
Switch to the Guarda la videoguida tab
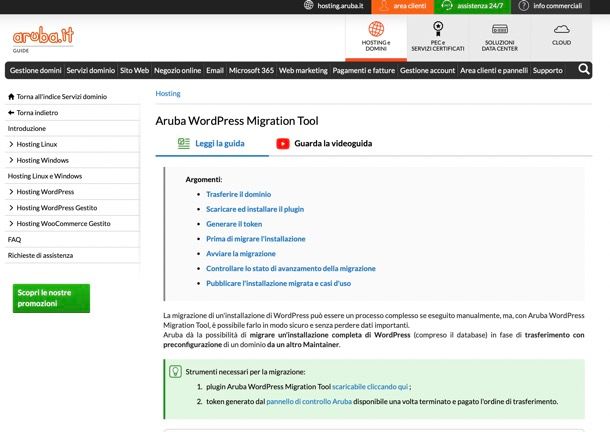(x=324, y=143)
